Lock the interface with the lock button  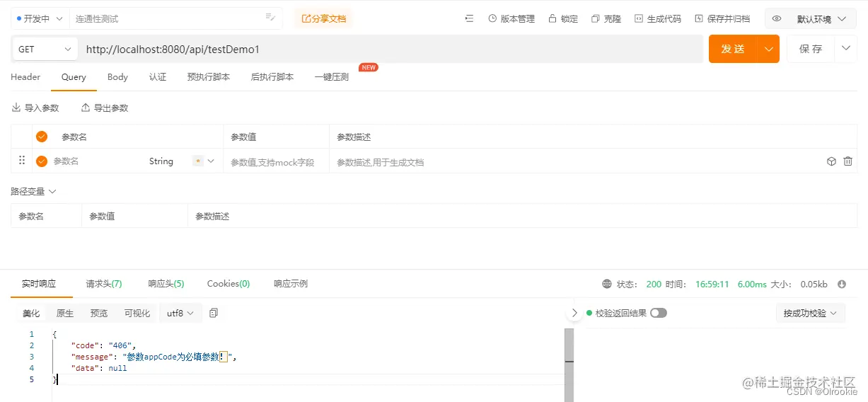coord(563,19)
